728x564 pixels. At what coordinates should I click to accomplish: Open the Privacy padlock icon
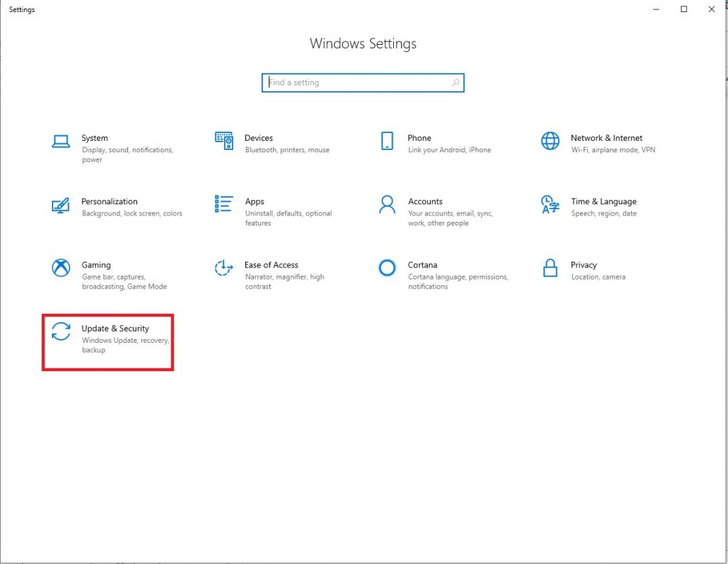click(x=550, y=267)
